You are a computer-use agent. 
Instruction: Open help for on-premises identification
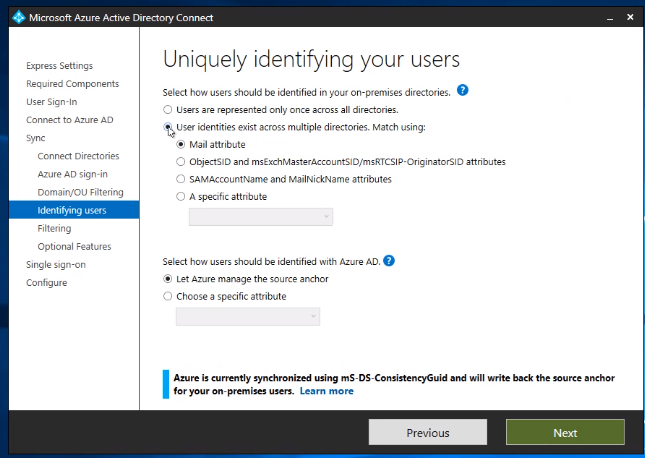pyautogui.click(x=462, y=90)
